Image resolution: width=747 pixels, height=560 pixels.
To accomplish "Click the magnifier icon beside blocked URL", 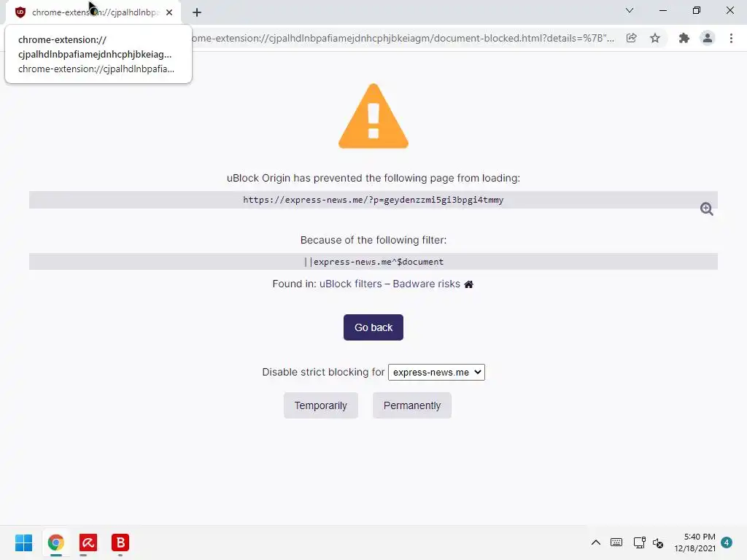I will click(706, 209).
